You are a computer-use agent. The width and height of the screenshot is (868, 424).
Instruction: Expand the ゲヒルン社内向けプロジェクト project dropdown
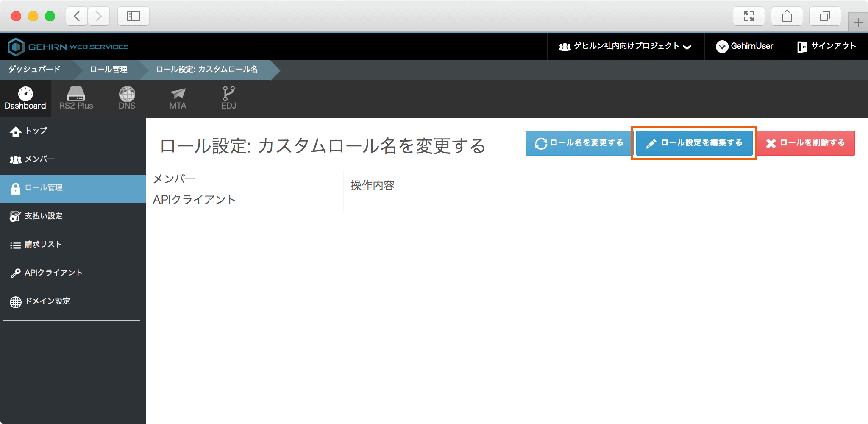pyautogui.click(x=626, y=46)
